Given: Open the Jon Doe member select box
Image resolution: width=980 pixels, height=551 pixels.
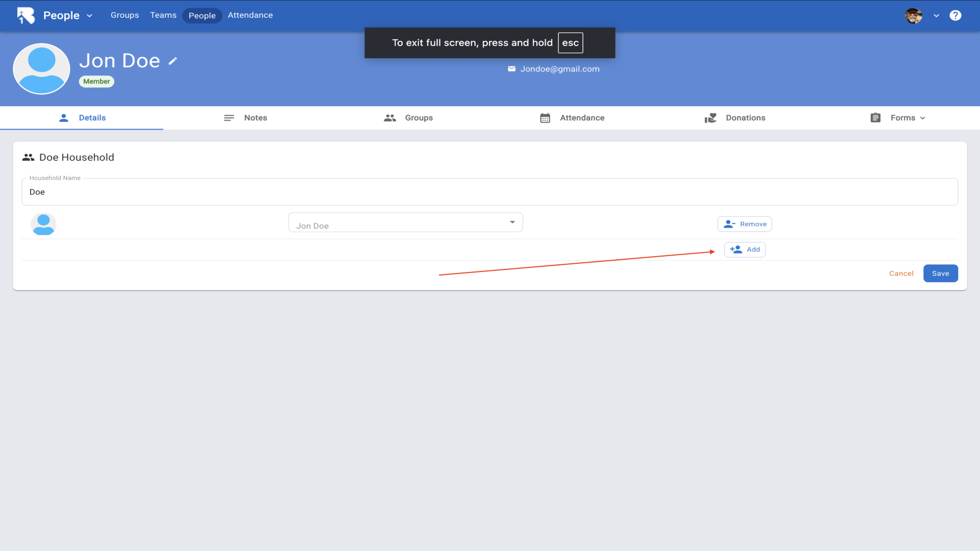Looking at the screenshot, I should point(405,223).
